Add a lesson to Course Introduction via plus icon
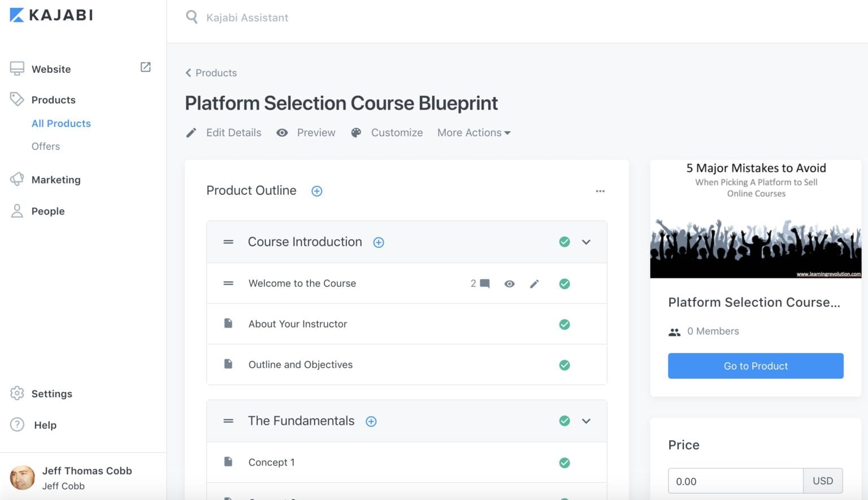 [x=379, y=242]
